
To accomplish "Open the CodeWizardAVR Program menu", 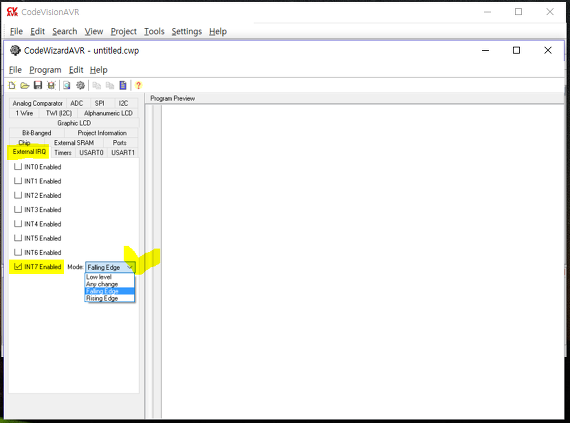I will (45, 70).
